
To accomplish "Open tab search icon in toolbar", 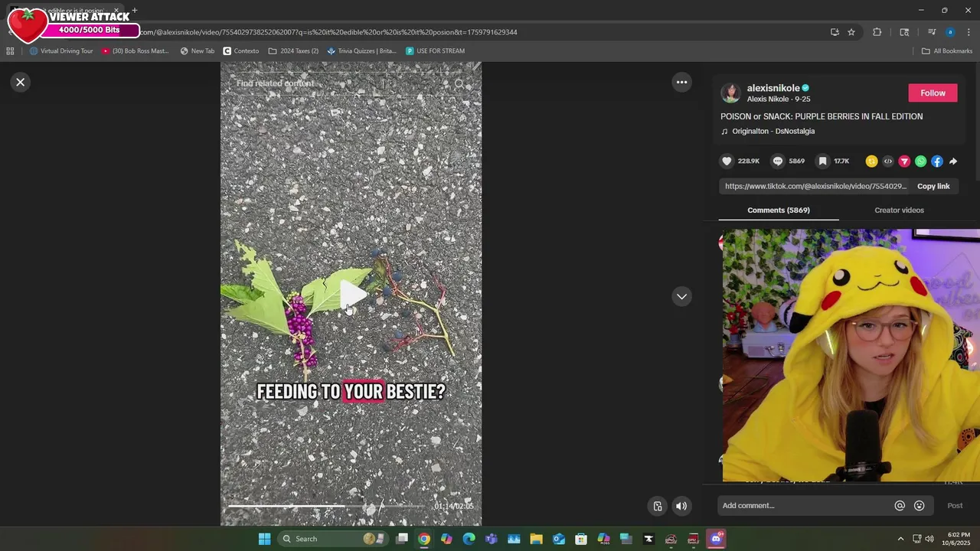I will click(x=904, y=32).
